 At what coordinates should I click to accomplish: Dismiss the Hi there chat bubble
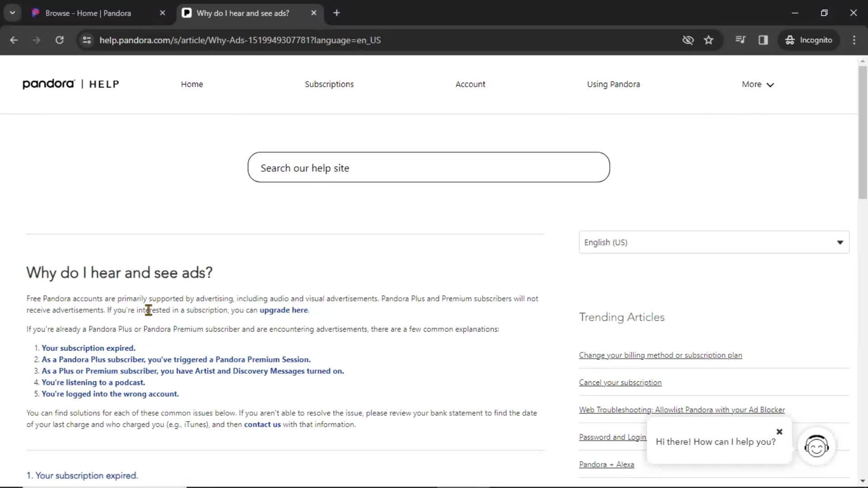(779, 432)
